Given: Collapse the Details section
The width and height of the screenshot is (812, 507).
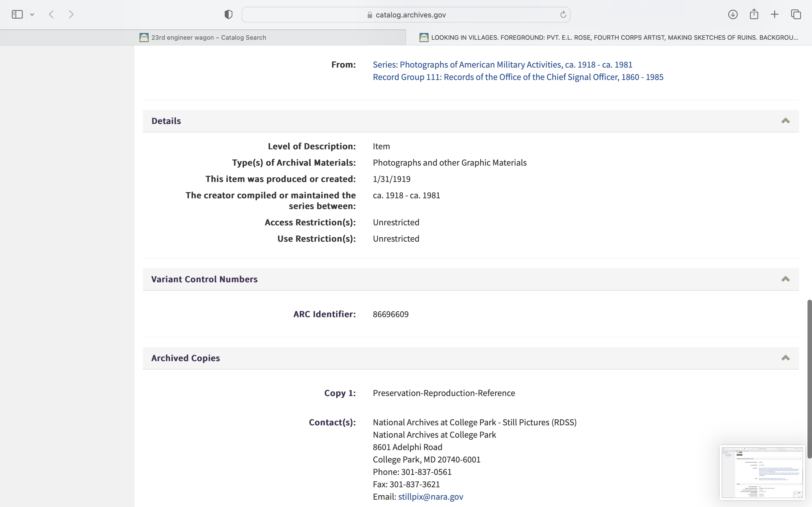Looking at the screenshot, I should [785, 121].
